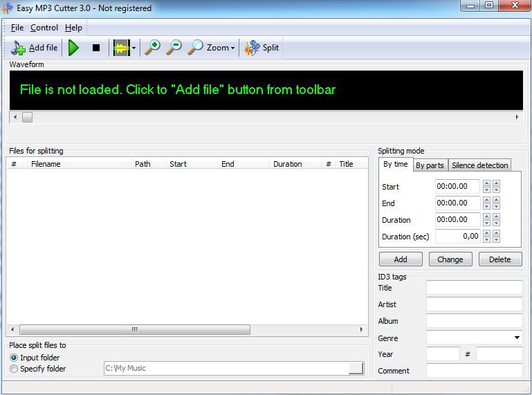
Task: Select the Input folder radio button
Action: (x=14, y=358)
